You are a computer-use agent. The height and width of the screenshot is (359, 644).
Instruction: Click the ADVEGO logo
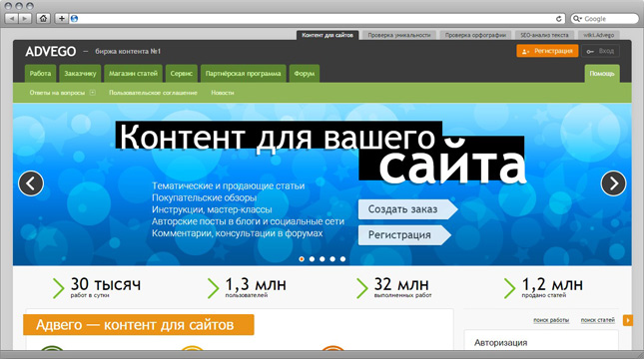click(x=51, y=51)
